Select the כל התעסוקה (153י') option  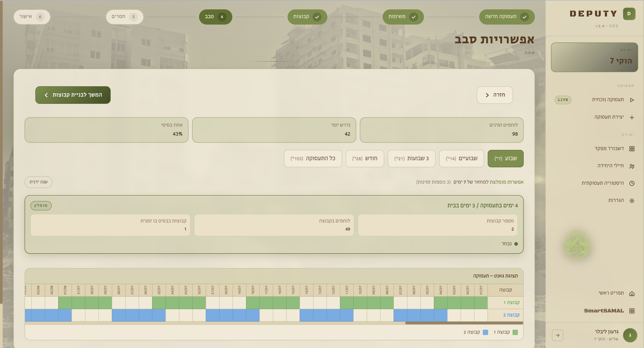click(x=313, y=159)
